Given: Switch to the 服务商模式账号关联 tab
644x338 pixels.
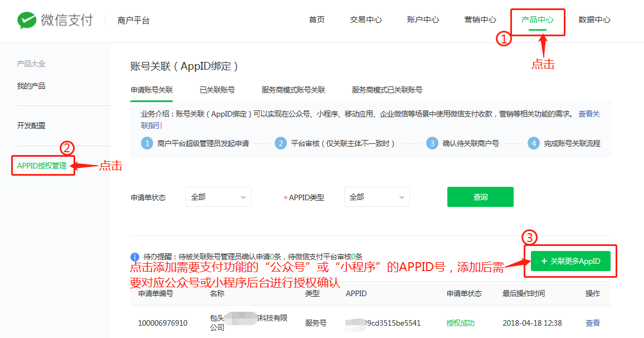Looking at the screenshot, I should pos(293,90).
